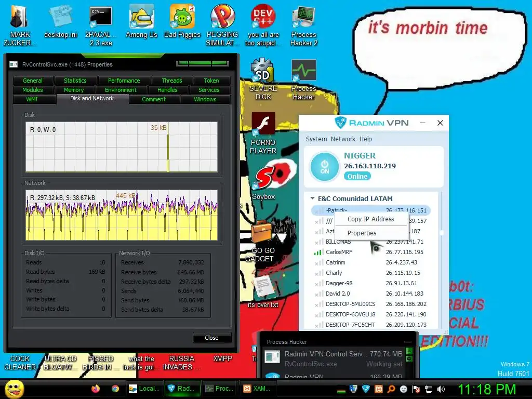Open the Among Us desktop icon
The image size is (532, 399).
pyautogui.click(x=141, y=21)
